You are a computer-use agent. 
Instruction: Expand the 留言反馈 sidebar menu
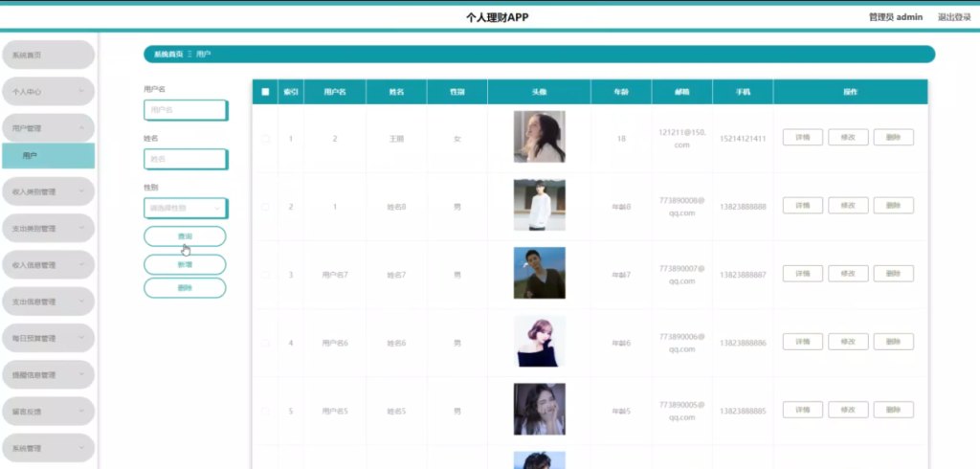point(48,412)
